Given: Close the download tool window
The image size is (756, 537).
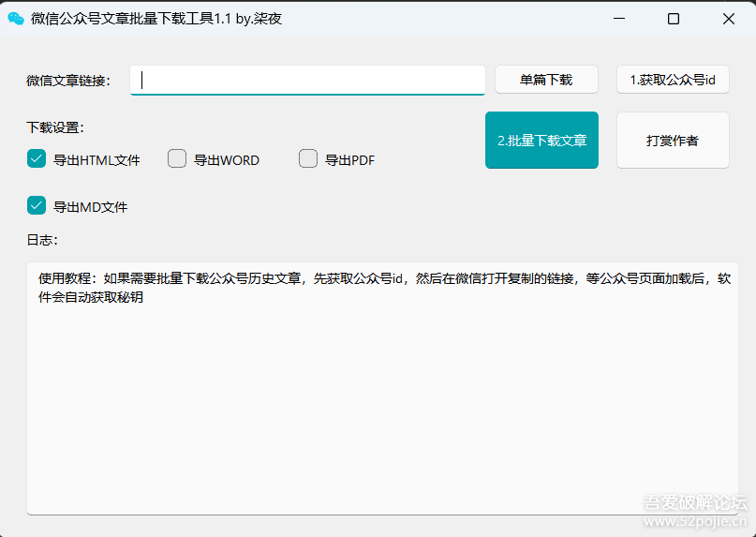Looking at the screenshot, I should 728,19.
